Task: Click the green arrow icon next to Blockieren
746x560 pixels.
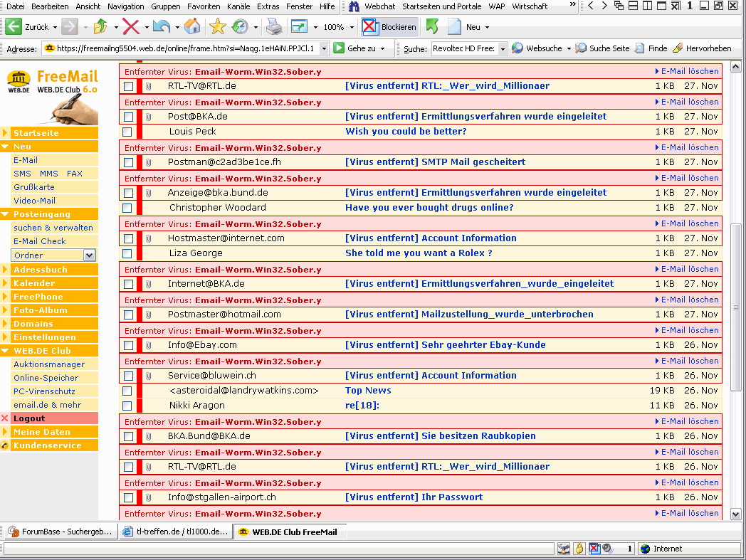Action: pos(432,26)
